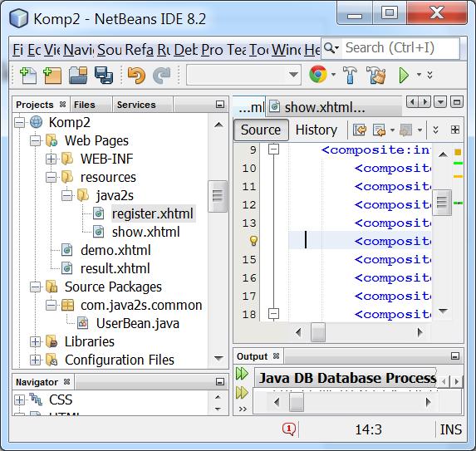Click the New File toolbar icon
This screenshot has width=476, height=451.
[28, 76]
